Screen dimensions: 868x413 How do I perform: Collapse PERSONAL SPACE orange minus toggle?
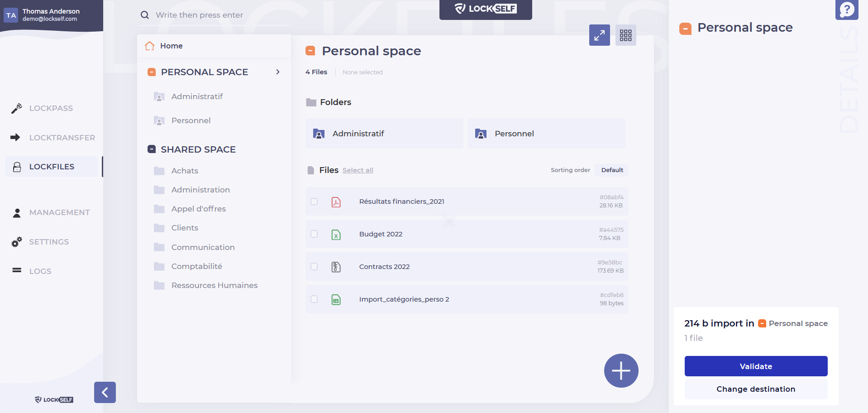152,72
